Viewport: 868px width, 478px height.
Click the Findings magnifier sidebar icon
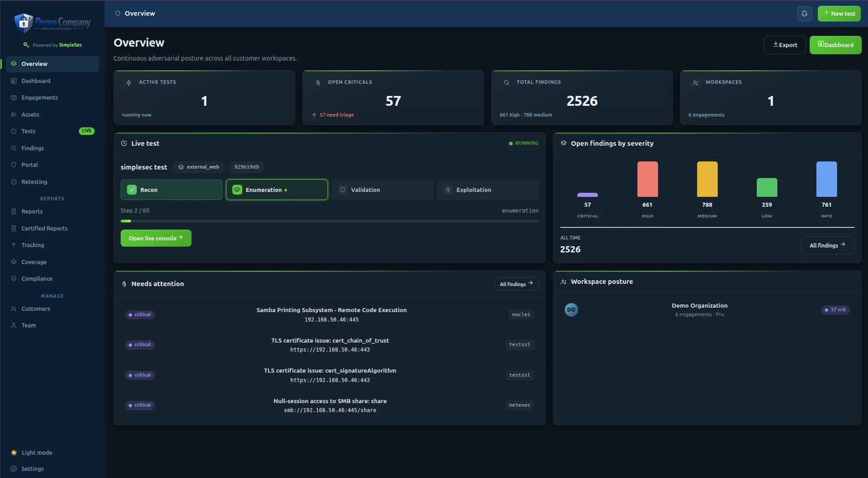pyautogui.click(x=13, y=148)
